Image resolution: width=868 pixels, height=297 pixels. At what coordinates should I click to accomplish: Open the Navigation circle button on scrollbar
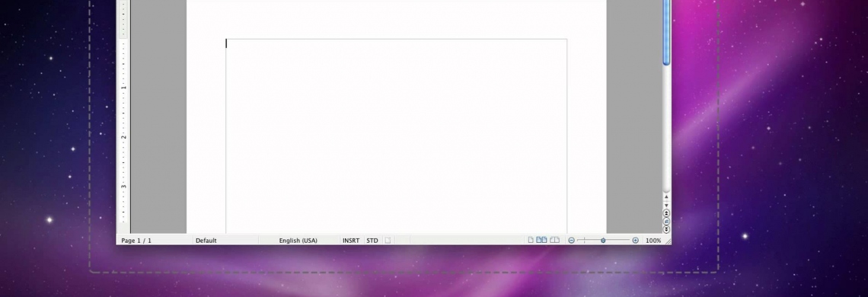tap(666, 221)
